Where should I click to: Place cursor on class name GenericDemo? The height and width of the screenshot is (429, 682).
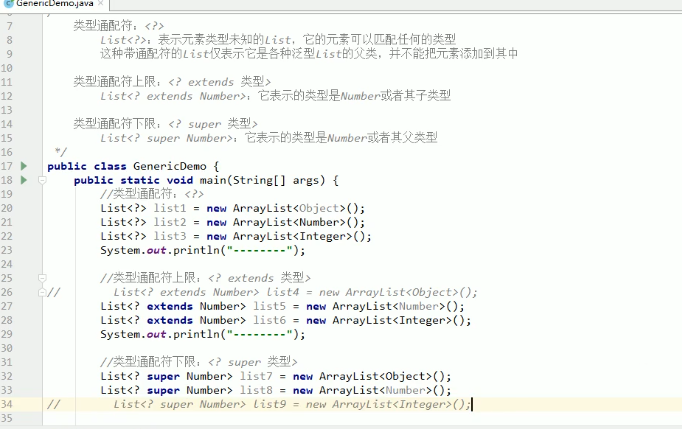[x=170, y=166]
